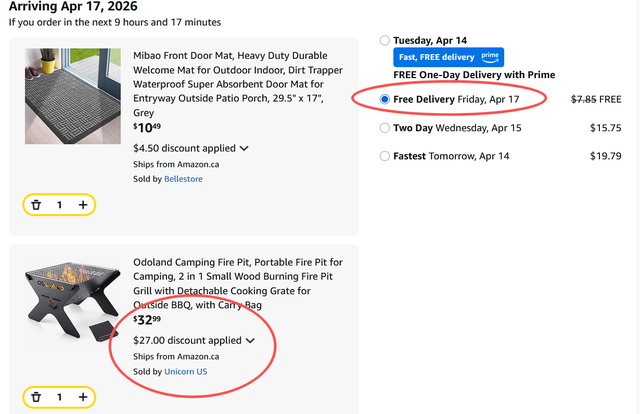Click the Fast, FREE delivery prime badge
Screen dimensions: 640x414
[x=448, y=58]
